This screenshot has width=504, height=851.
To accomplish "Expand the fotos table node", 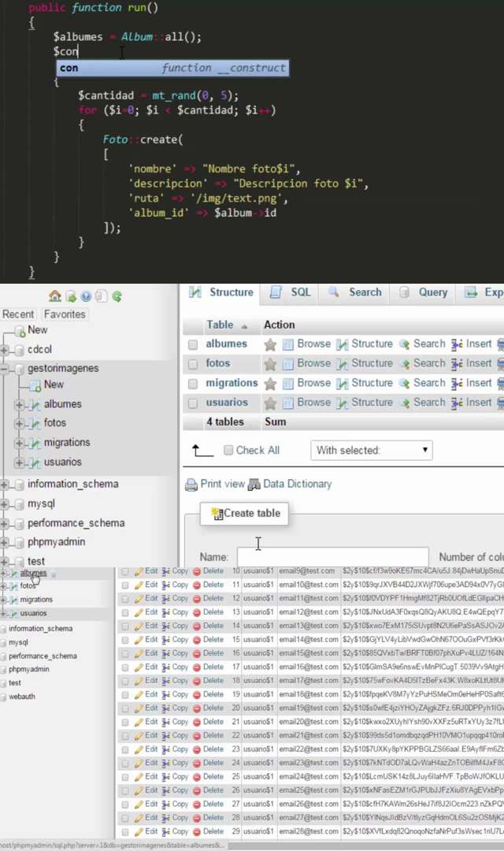I will (x=19, y=424).
